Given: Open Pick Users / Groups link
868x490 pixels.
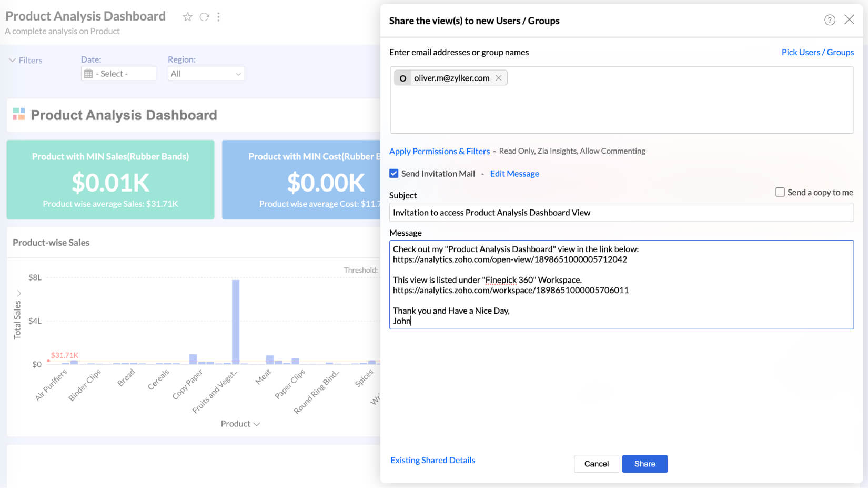Looking at the screenshot, I should point(817,52).
